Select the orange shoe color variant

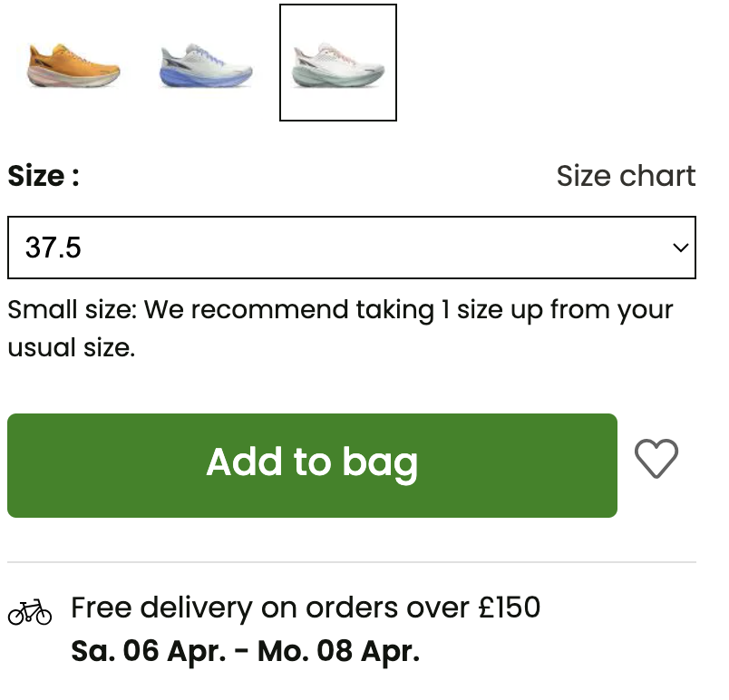coord(73,65)
